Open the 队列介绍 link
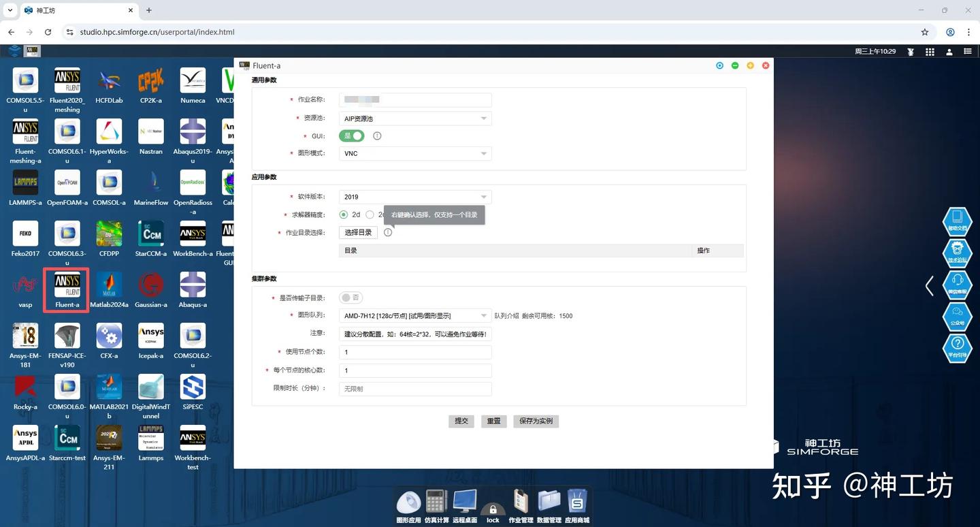Viewport: 980px width, 527px height. [x=506, y=315]
